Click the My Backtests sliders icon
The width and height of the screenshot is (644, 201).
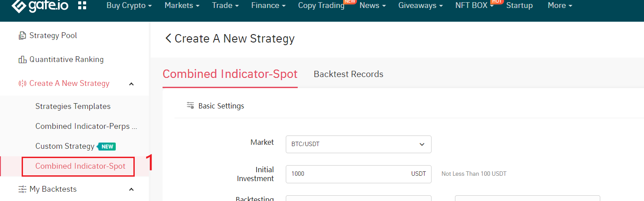point(22,189)
